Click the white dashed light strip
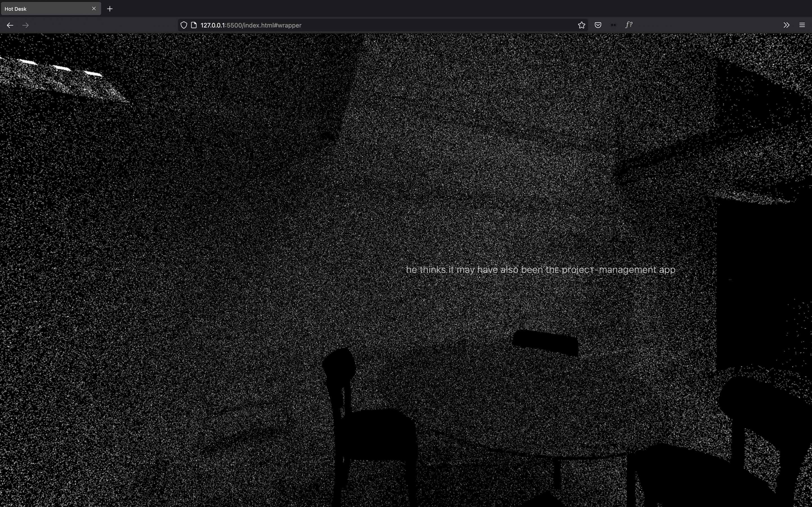The width and height of the screenshot is (812, 507). [62, 68]
